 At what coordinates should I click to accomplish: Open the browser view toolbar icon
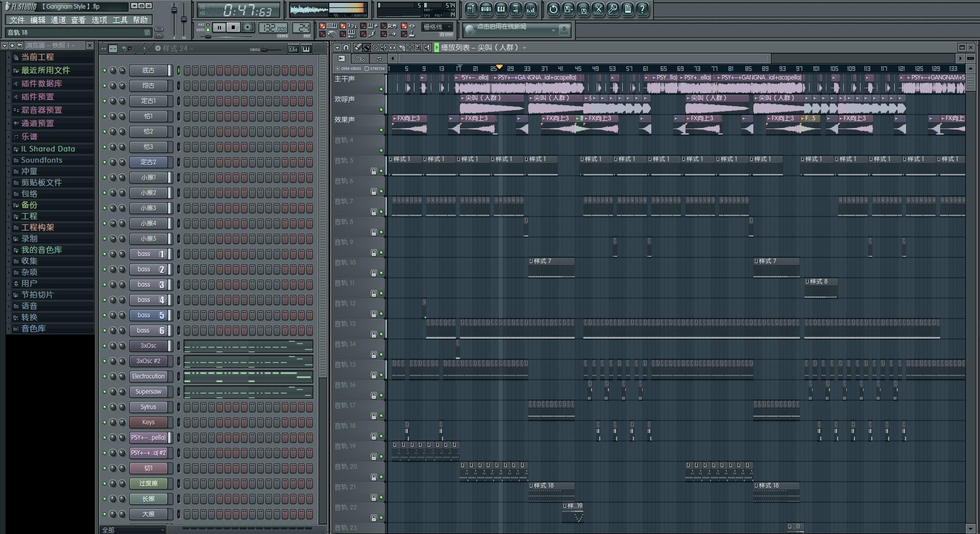point(516,9)
